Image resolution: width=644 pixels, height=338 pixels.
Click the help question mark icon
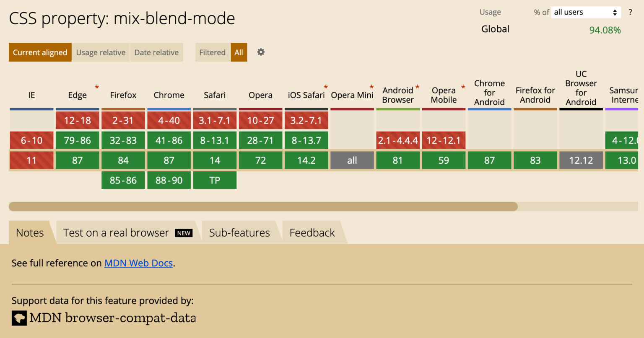coord(630,12)
